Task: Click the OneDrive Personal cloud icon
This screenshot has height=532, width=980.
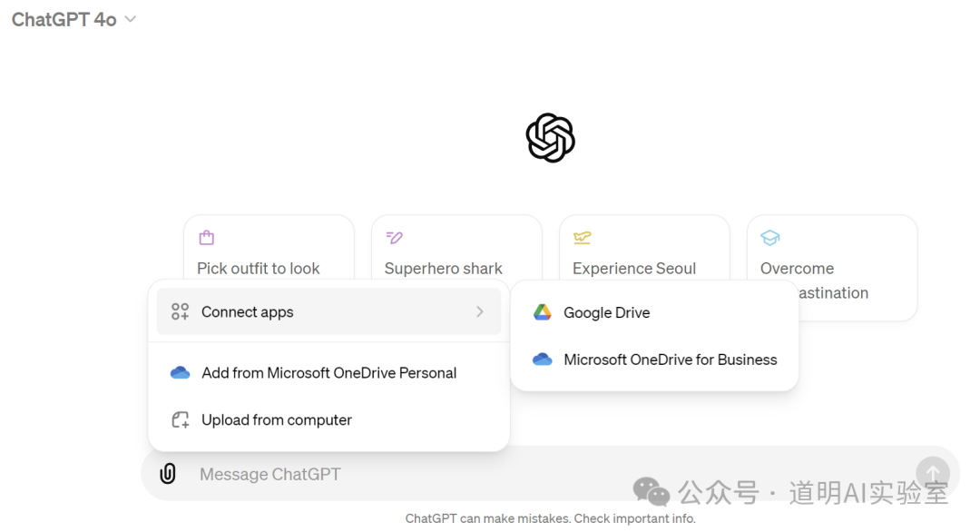Action: pos(180,373)
